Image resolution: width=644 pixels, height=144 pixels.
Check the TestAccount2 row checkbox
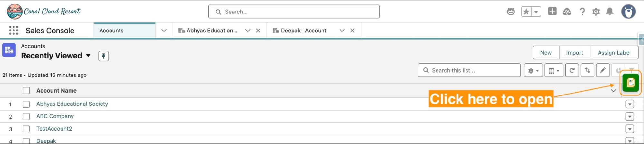(26, 129)
